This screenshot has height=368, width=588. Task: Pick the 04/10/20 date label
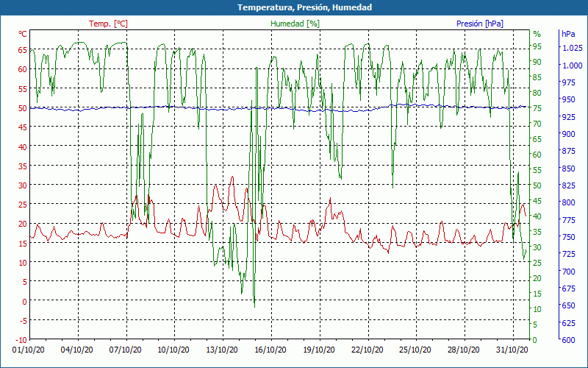(x=77, y=350)
